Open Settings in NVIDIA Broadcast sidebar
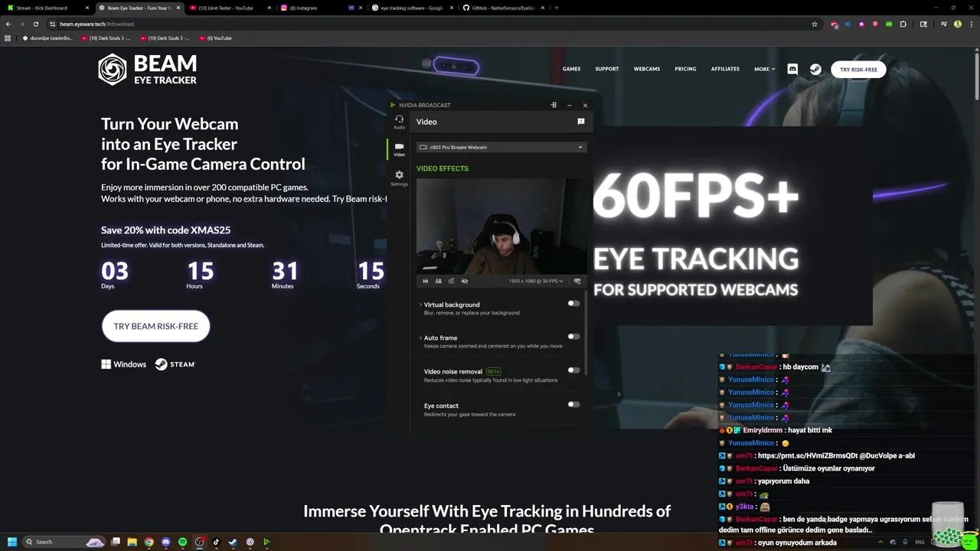 pos(399,178)
